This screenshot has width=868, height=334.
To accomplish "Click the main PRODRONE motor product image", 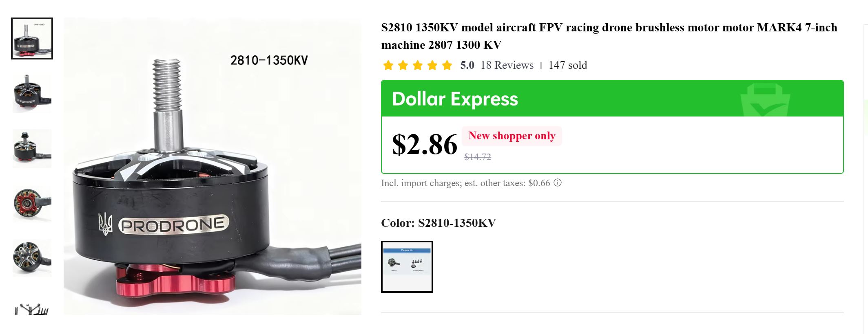I will (213, 166).
